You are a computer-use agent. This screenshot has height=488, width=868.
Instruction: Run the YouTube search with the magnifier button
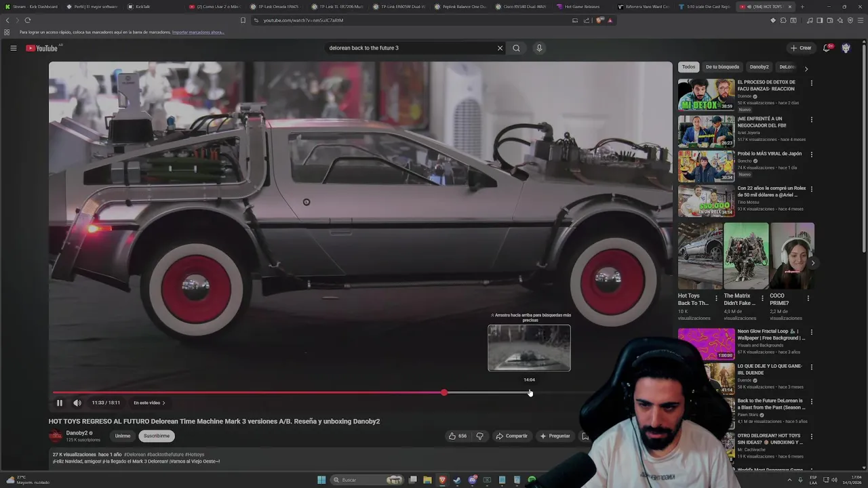[516, 48]
